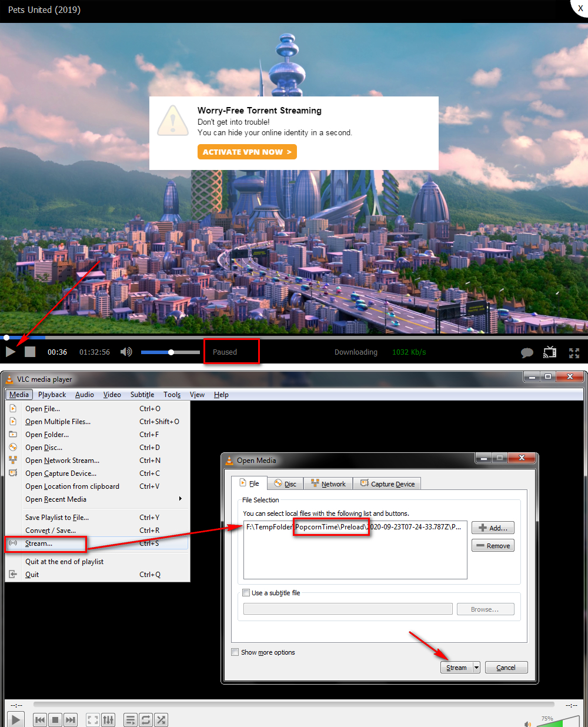This screenshot has height=727, width=588.
Task: Choose Open Network Stream... menu entry
Action: [98, 461]
